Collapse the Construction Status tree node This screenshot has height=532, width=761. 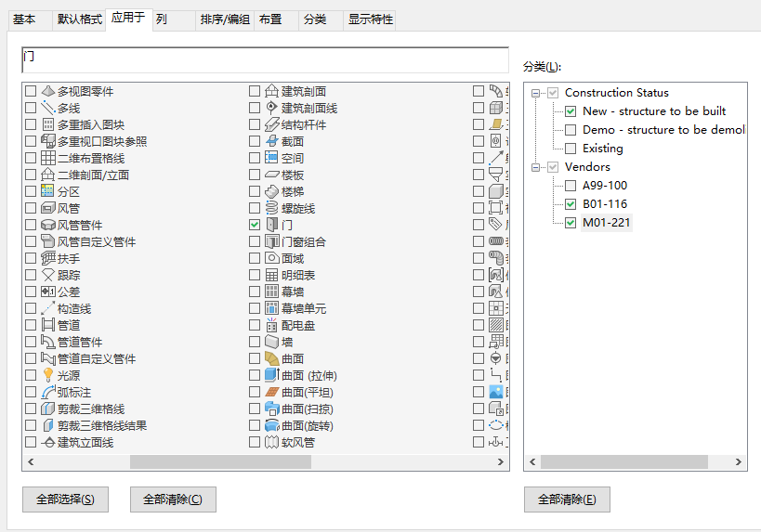(x=536, y=93)
